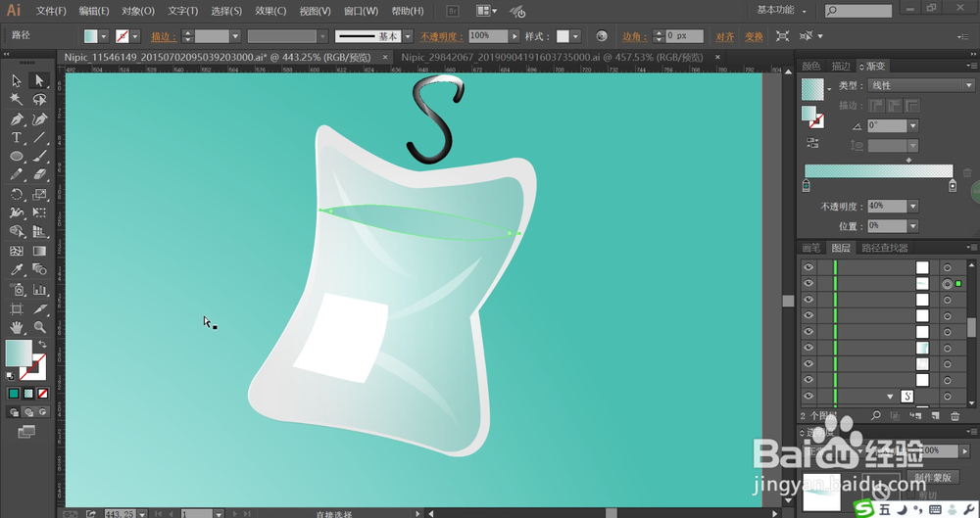
Task: Select the Scale tool
Action: (x=39, y=194)
